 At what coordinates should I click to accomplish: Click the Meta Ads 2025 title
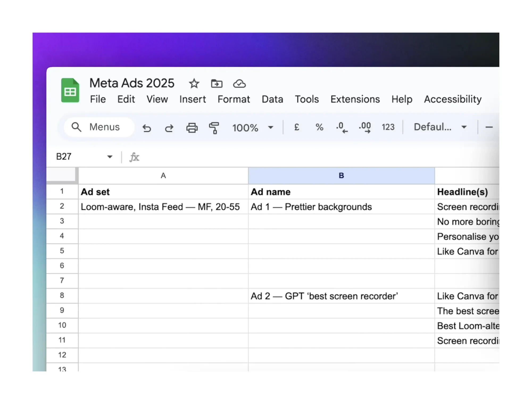132,83
